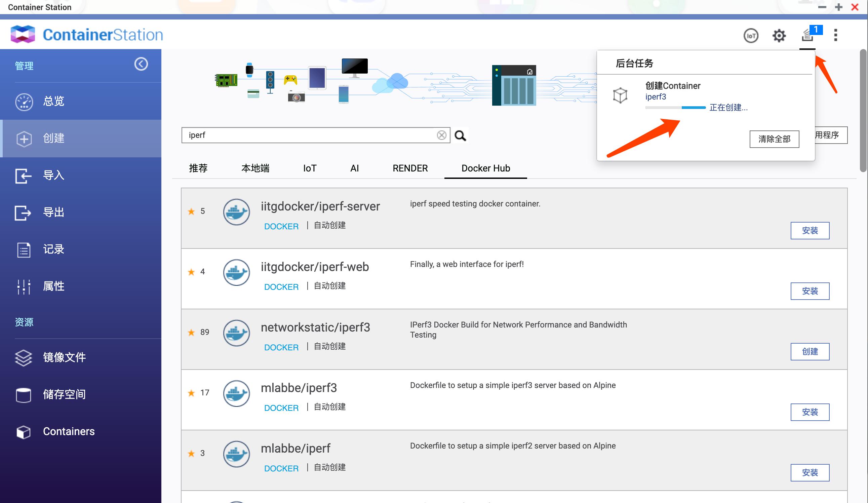
Task: Switch to the 本地端 tab
Action: click(255, 168)
